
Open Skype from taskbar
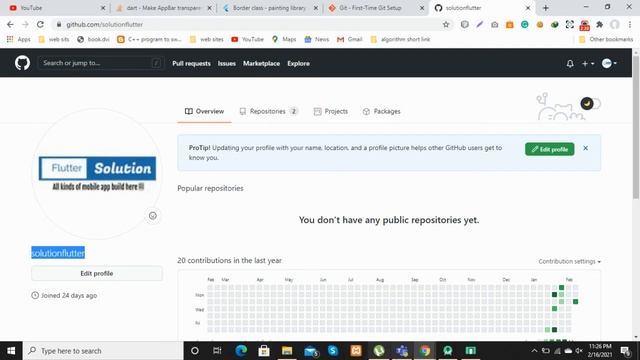point(333,351)
